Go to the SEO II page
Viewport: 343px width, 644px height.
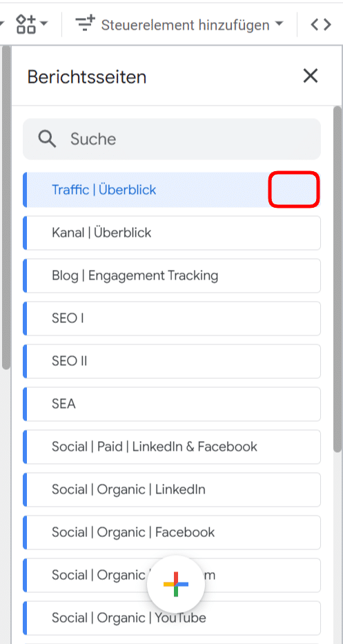[172, 361]
